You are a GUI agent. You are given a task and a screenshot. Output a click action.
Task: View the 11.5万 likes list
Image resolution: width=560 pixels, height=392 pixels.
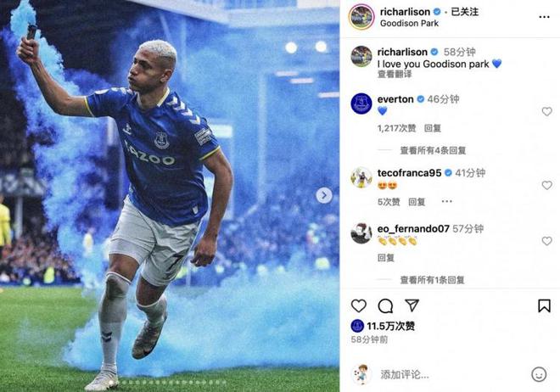pyautogui.click(x=390, y=326)
